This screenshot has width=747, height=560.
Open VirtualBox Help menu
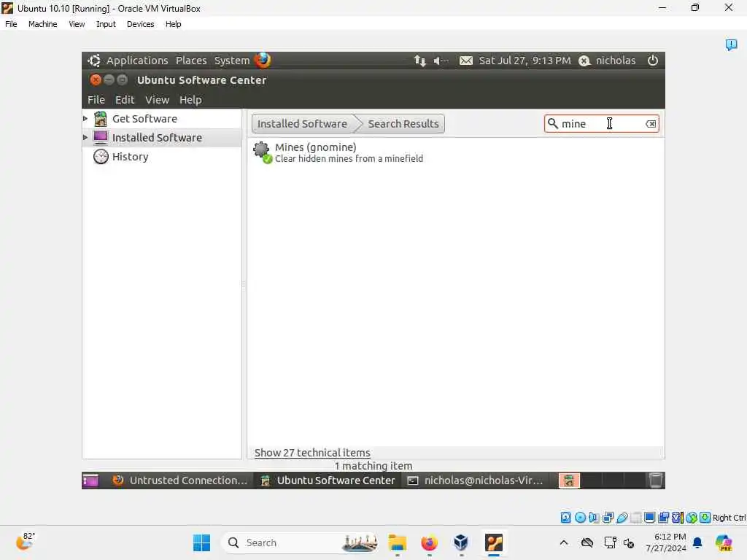(173, 24)
